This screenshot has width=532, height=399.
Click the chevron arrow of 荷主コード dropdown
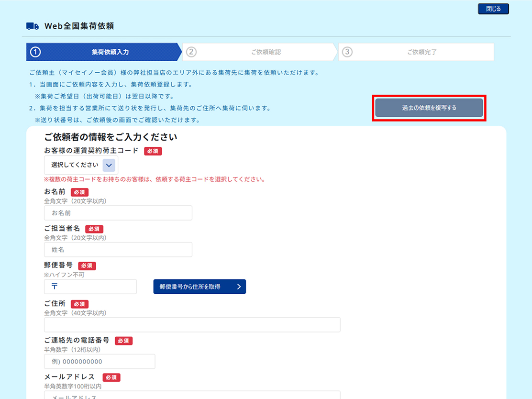(109, 165)
